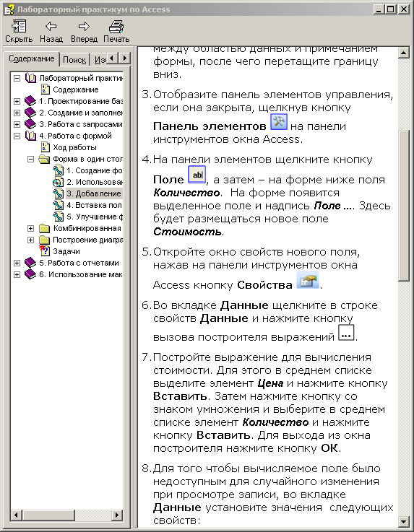This screenshot has height=532, width=414.
Task: Select the 2. Использован topic
Action: [94, 182]
